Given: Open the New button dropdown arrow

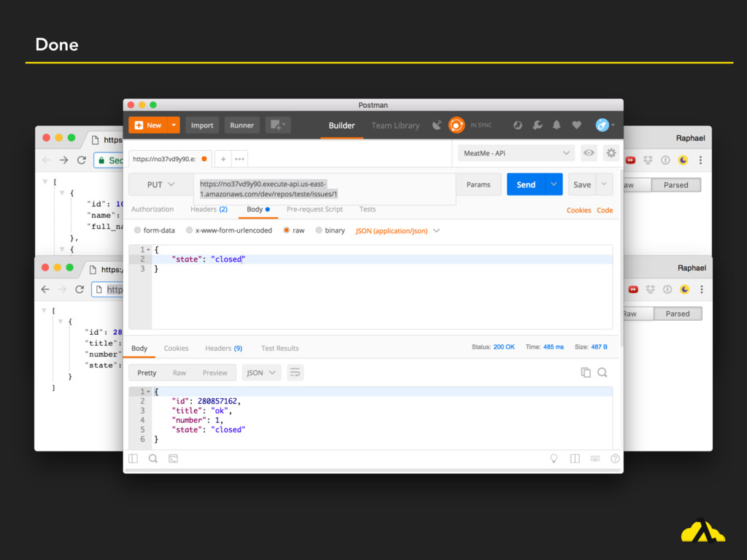Looking at the screenshot, I should click(x=174, y=125).
